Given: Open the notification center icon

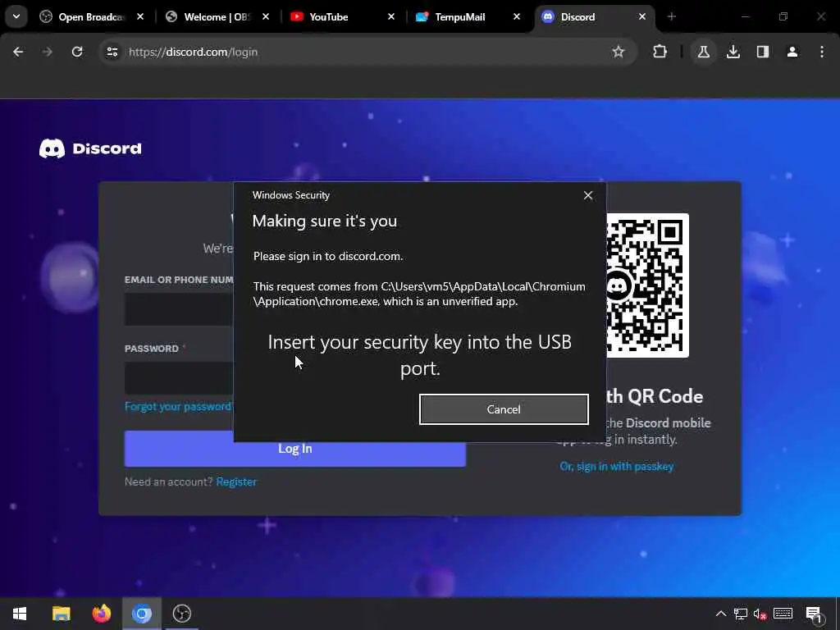Looking at the screenshot, I should pyautogui.click(x=815, y=614).
